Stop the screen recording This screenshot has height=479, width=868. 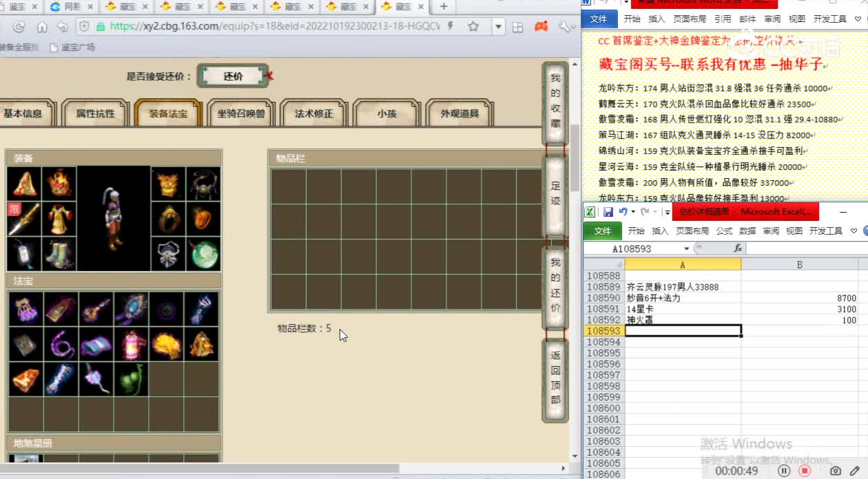805,471
